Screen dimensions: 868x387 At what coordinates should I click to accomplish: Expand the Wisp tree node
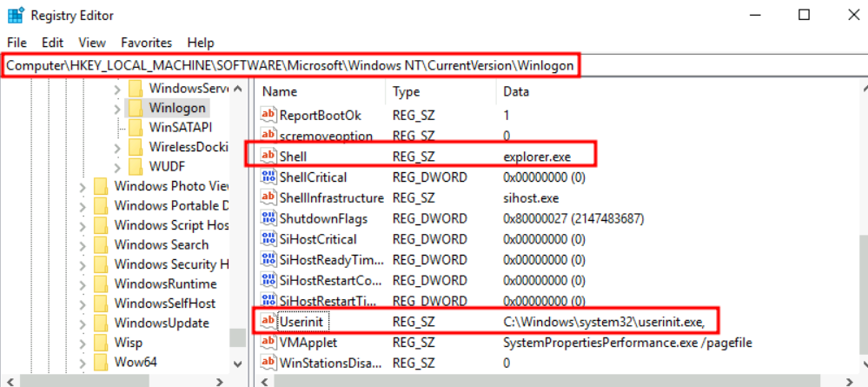[x=83, y=344]
